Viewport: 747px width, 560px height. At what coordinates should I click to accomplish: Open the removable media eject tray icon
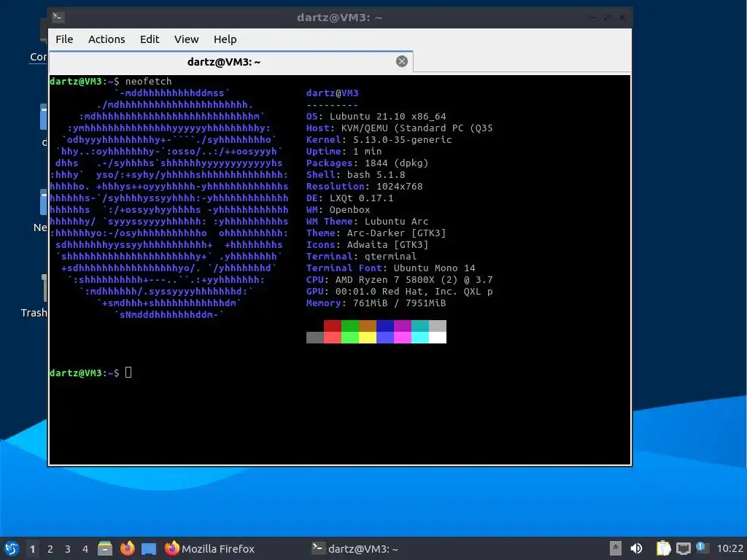pyautogui.click(x=616, y=548)
